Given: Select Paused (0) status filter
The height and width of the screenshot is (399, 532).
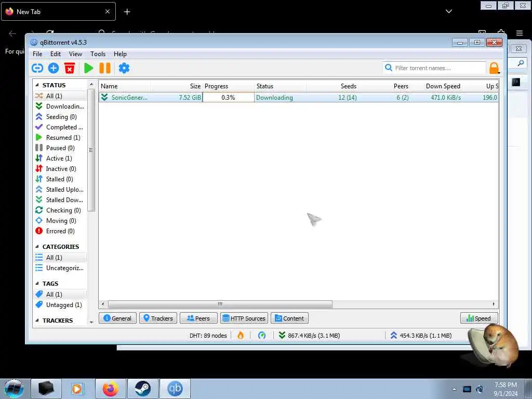Looking at the screenshot, I should click(x=60, y=148).
